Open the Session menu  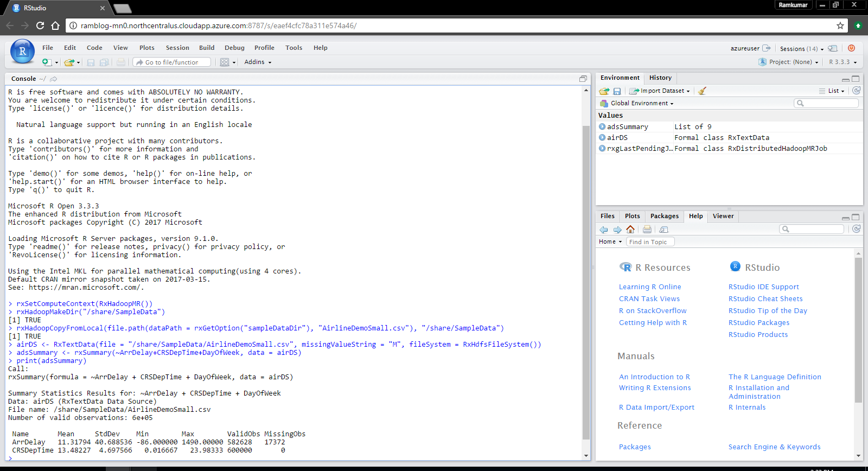(177, 48)
